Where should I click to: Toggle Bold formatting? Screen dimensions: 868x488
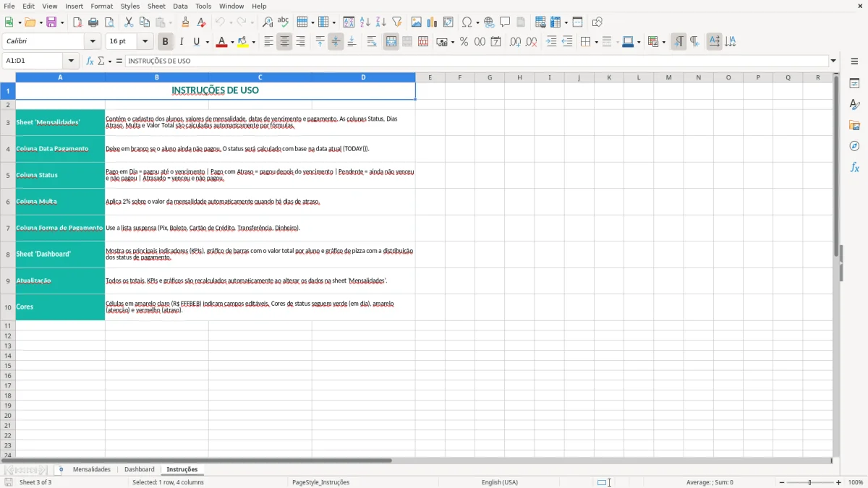click(165, 42)
